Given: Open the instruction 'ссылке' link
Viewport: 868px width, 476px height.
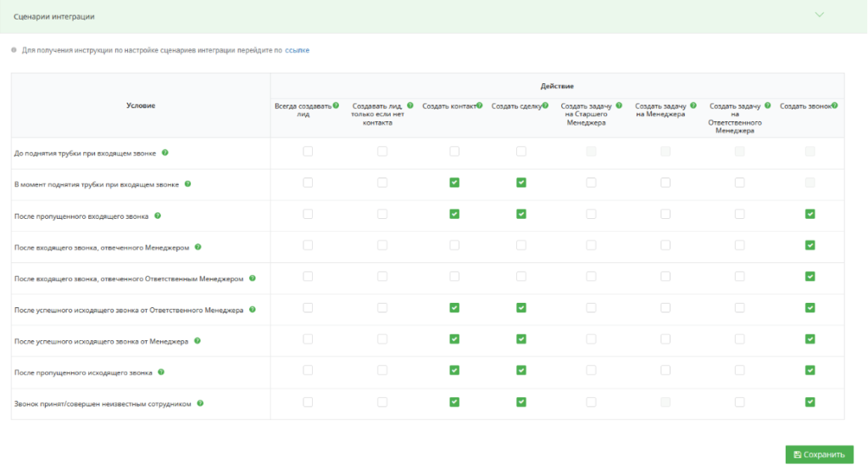Looking at the screenshot, I should coord(297,50).
